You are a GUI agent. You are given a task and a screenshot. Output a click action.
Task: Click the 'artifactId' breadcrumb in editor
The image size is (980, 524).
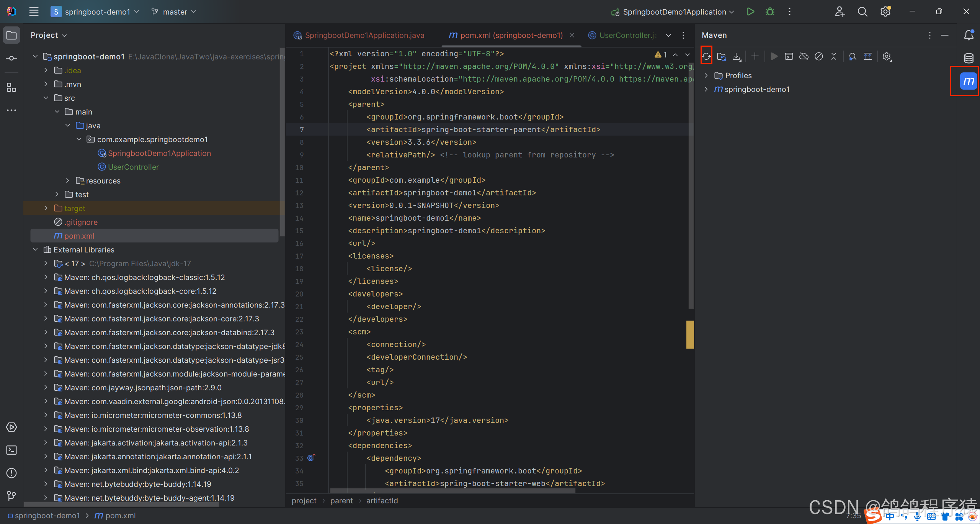382,501
